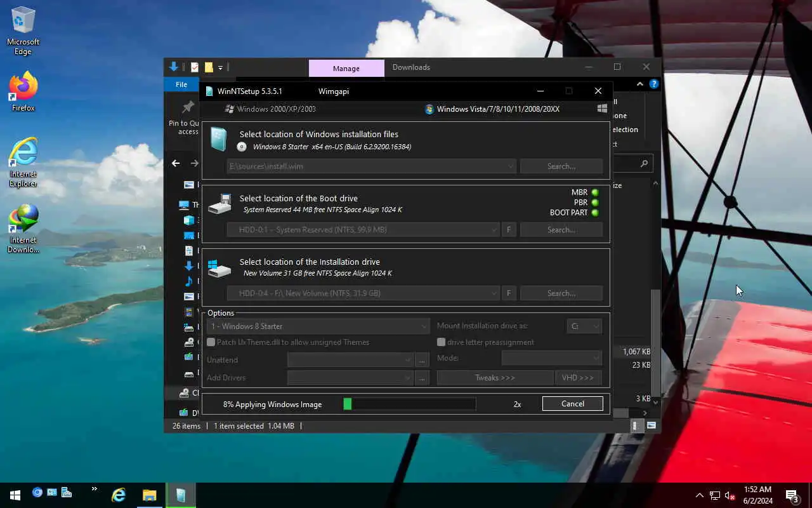The width and height of the screenshot is (812, 508).
Task: Click the yellow new folder icon in Explorer title bar
Action: (x=208, y=67)
